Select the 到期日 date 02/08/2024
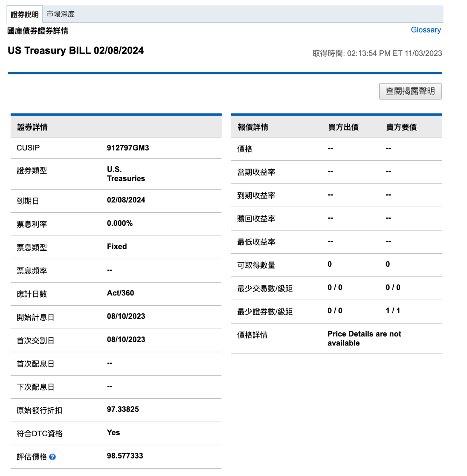The width and height of the screenshot is (467, 476). pyautogui.click(x=126, y=200)
